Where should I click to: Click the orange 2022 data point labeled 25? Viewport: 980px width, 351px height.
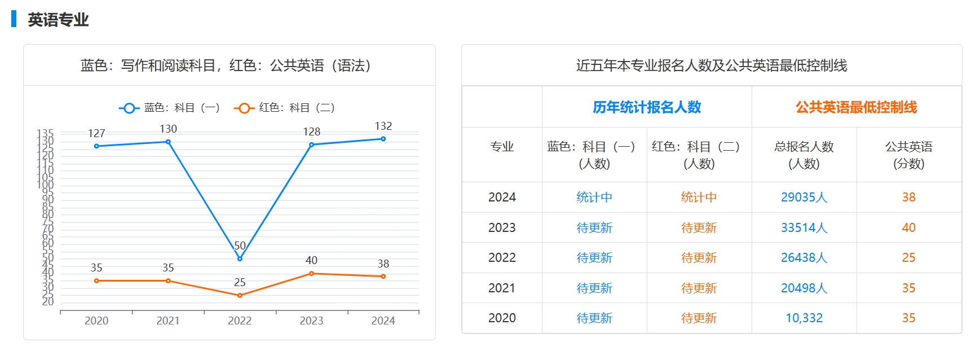click(240, 296)
